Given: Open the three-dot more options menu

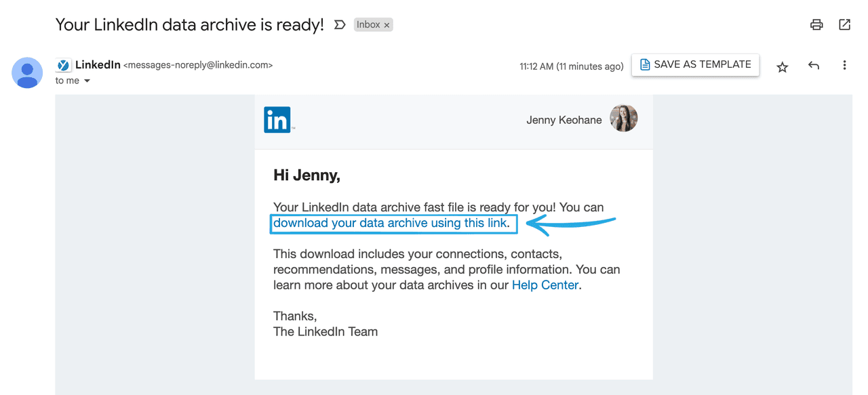Looking at the screenshot, I should tap(844, 66).
